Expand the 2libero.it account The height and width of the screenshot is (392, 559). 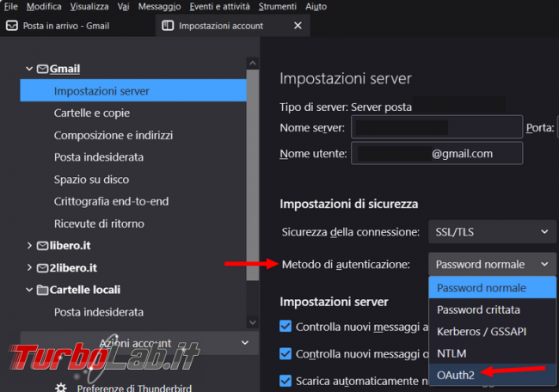(29, 267)
